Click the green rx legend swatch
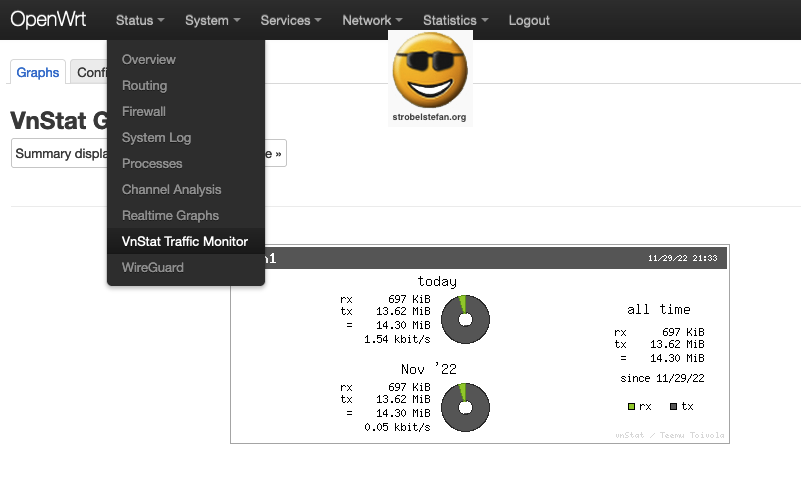Viewport: 801px width, 490px height. point(631,406)
